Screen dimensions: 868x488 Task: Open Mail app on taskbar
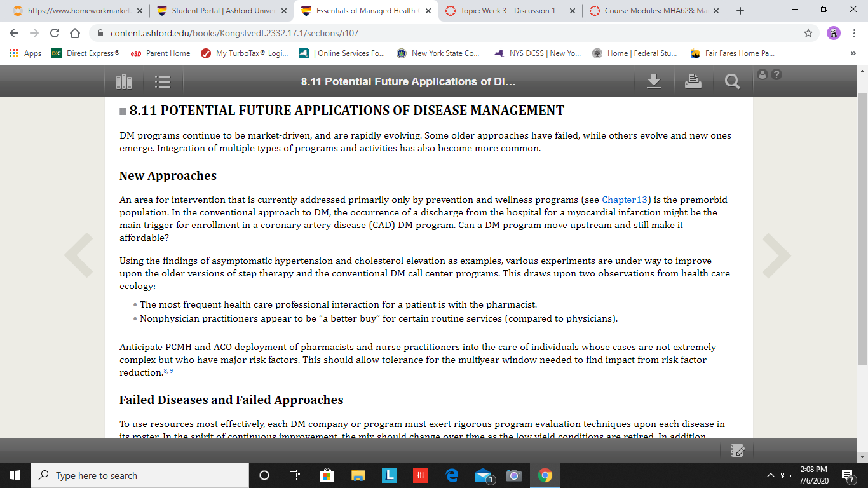pos(484,475)
